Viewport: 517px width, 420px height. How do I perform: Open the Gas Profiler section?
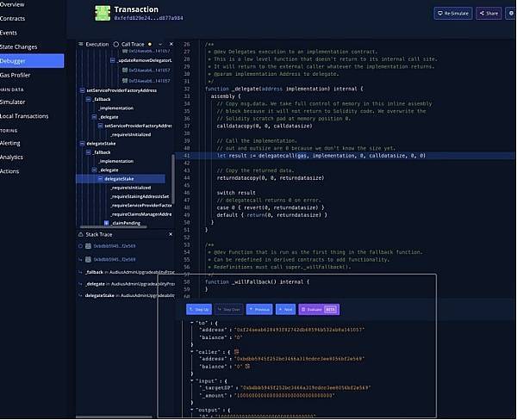tap(16, 75)
